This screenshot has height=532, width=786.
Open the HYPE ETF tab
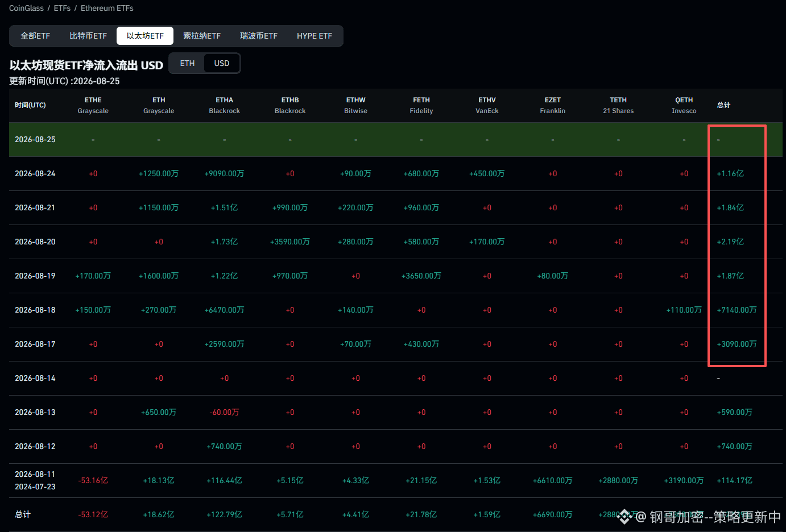[315, 36]
